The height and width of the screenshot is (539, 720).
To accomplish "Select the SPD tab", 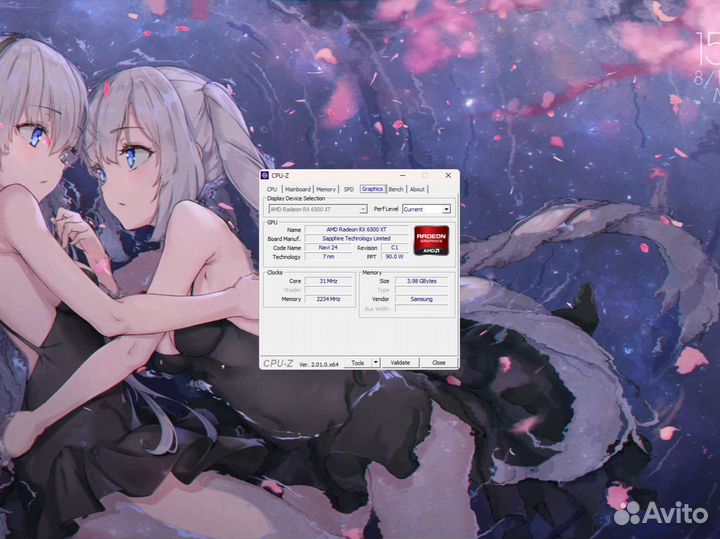I will point(349,189).
